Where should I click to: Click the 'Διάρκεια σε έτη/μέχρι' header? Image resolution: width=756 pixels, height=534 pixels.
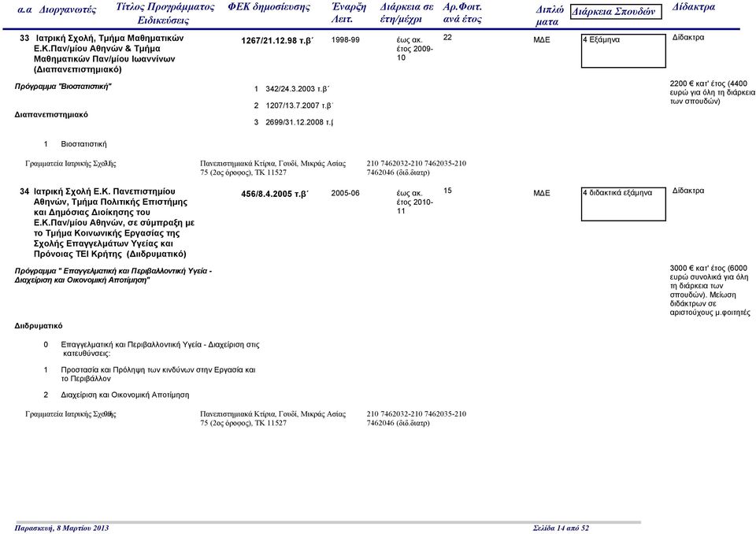pos(406,13)
